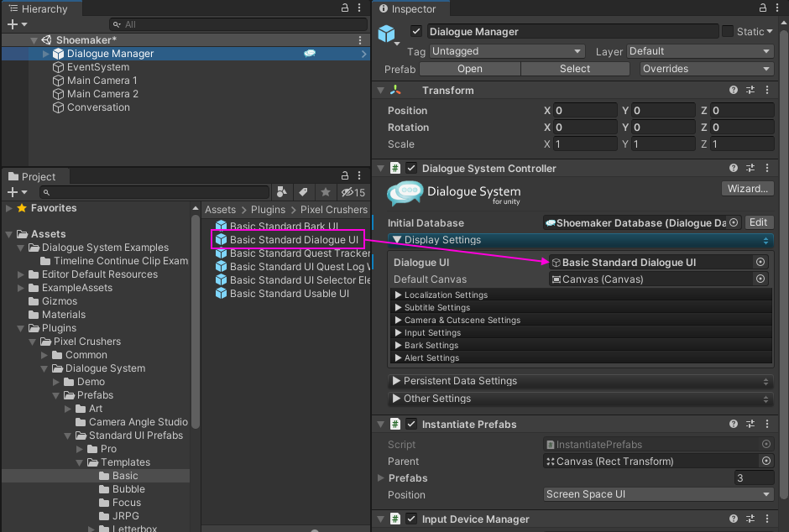Expand Dialogue Manager in the Hierarchy
789x532 pixels.
point(46,54)
